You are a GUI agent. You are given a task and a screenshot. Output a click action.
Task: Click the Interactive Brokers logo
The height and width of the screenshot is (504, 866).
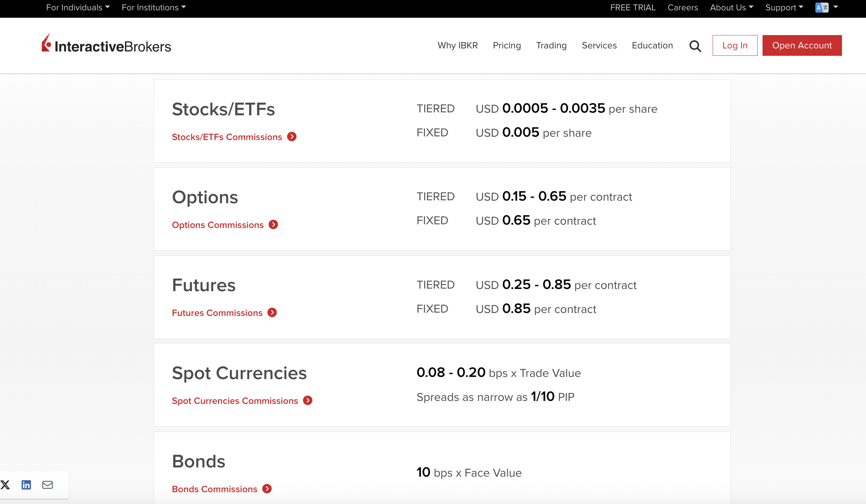point(106,44)
